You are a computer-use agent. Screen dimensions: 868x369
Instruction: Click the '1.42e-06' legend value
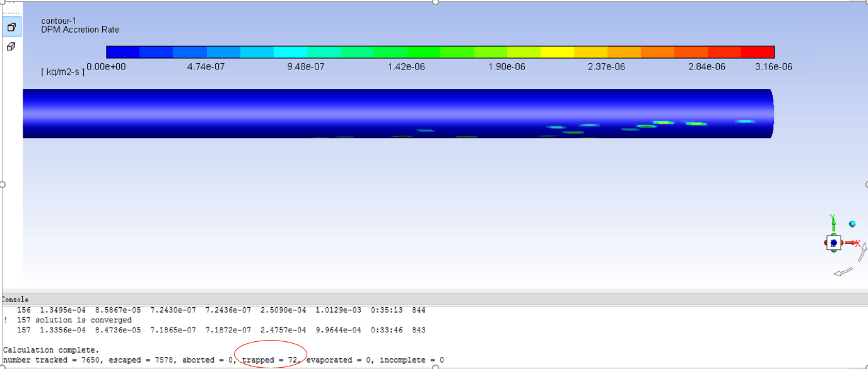click(x=406, y=66)
